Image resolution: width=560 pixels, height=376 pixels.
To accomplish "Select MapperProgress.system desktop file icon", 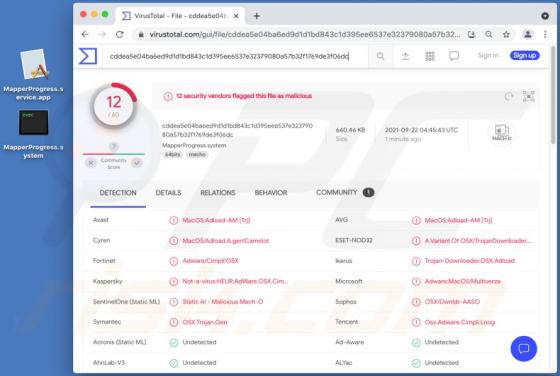I will pyautogui.click(x=34, y=134).
